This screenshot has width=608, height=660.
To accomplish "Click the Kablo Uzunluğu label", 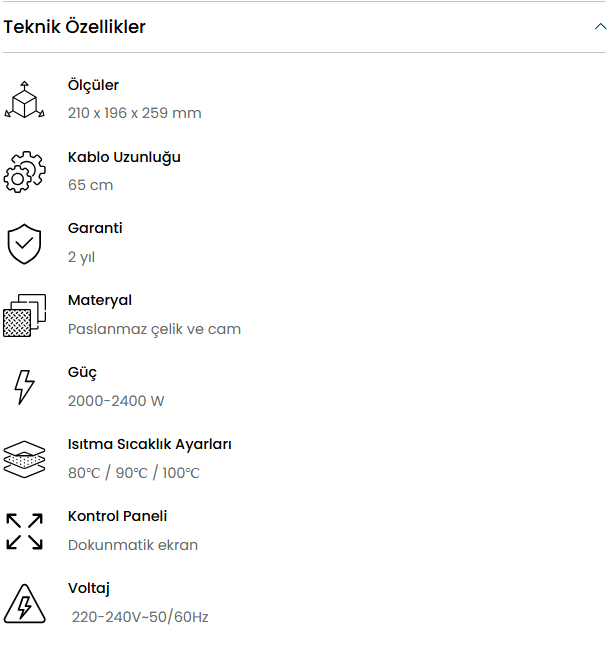I will pyautogui.click(x=124, y=157).
